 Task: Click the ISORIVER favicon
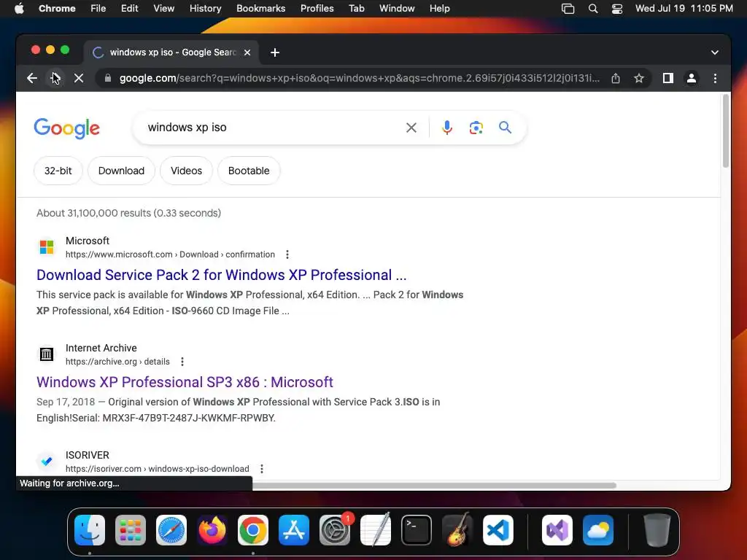point(47,462)
